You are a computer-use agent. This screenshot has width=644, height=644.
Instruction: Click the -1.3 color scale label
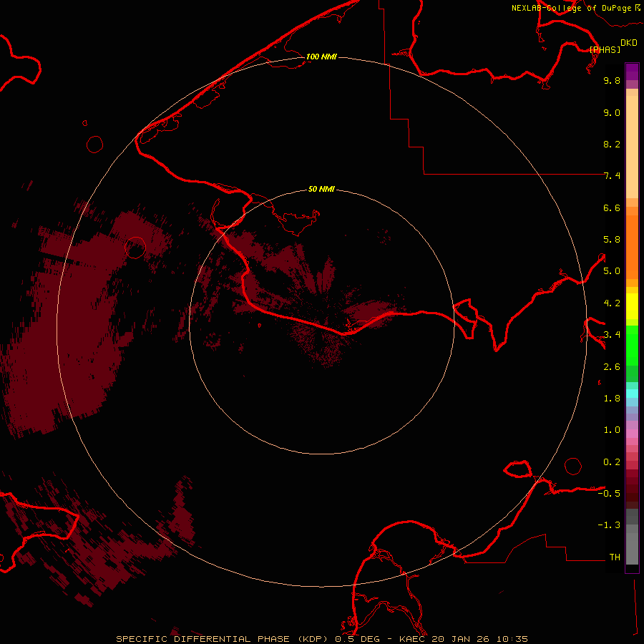pyautogui.click(x=609, y=525)
